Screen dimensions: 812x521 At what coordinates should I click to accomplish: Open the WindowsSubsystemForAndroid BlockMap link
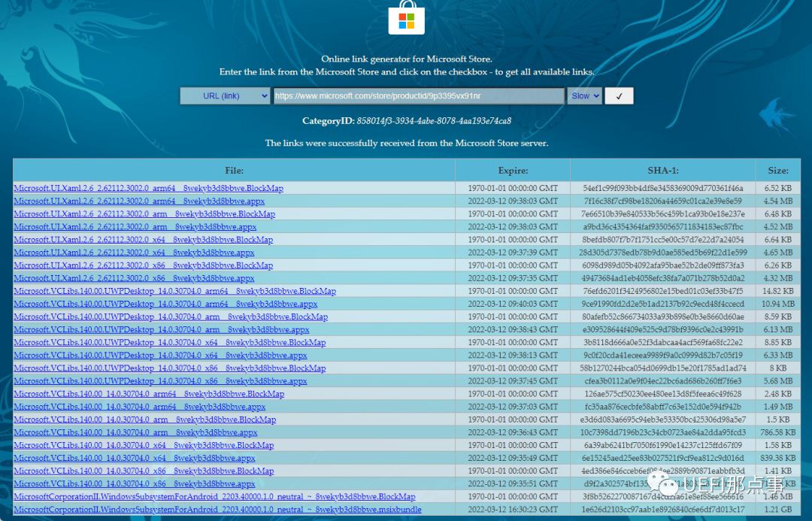coord(214,497)
